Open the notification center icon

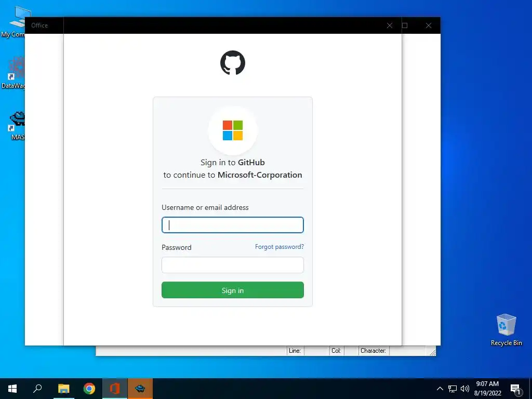[516, 389]
